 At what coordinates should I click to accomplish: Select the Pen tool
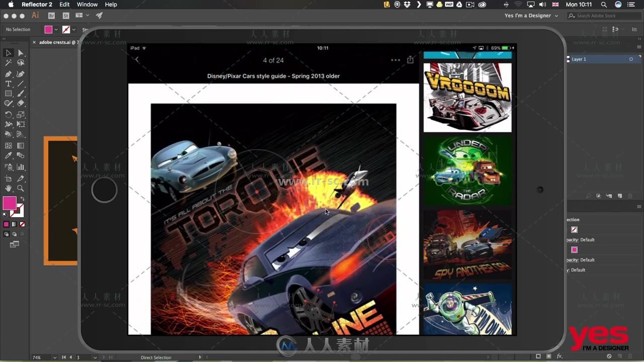tap(9, 73)
